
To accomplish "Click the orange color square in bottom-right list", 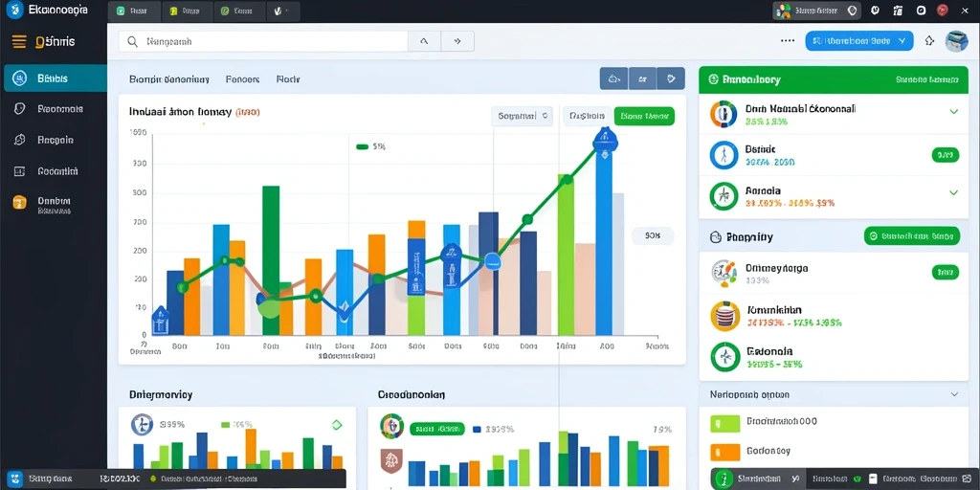I will [x=725, y=451].
